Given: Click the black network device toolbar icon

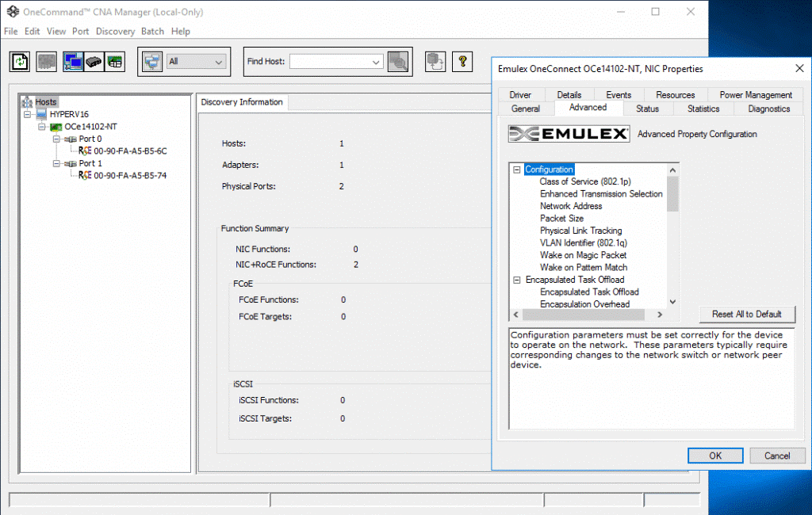Looking at the screenshot, I should (x=94, y=62).
